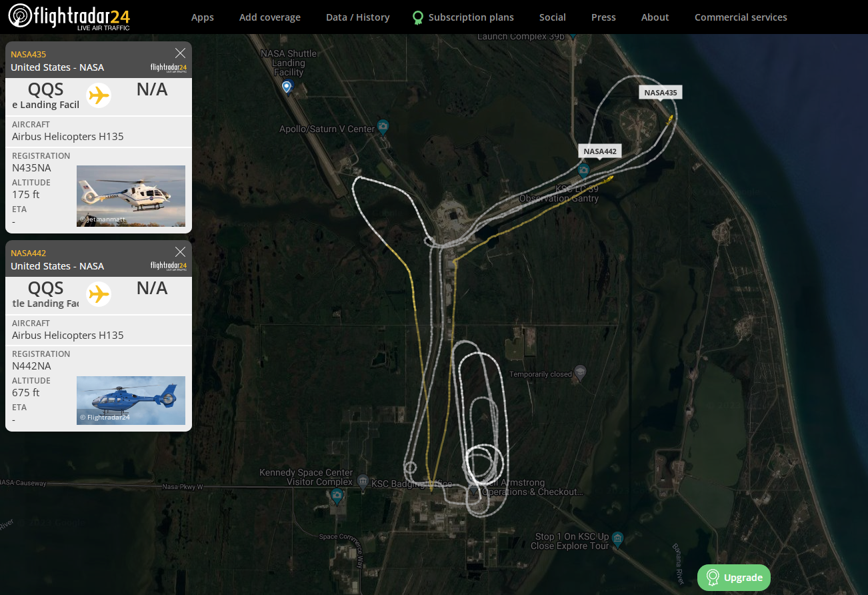Click the 175 ft altitude value

(x=26, y=195)
